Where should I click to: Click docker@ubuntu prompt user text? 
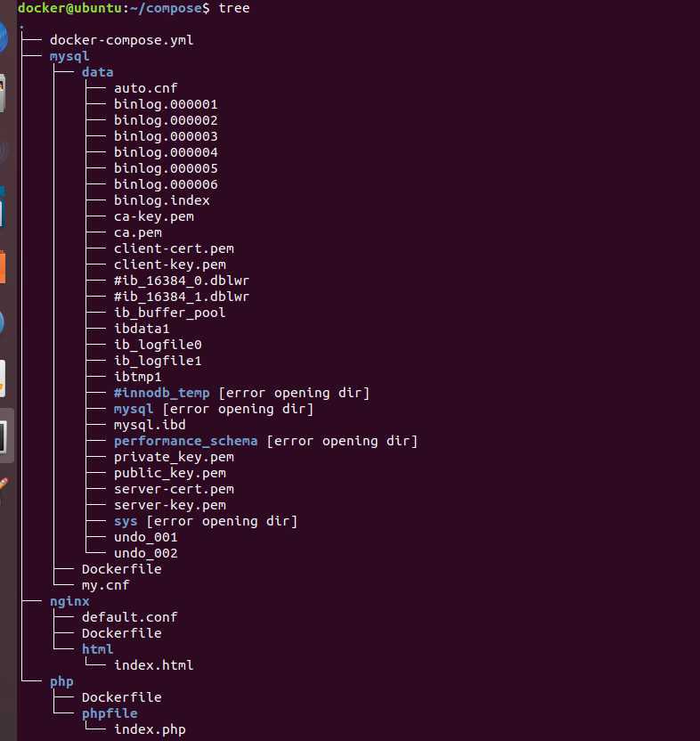[x=69, y=8]
